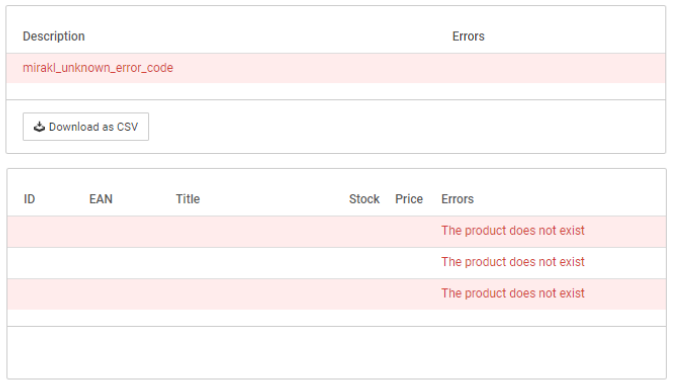Viewport: 673px width, 386px height.
Task: Click the Stock column header
Action: pyautogui.click(x=364, y=199)
